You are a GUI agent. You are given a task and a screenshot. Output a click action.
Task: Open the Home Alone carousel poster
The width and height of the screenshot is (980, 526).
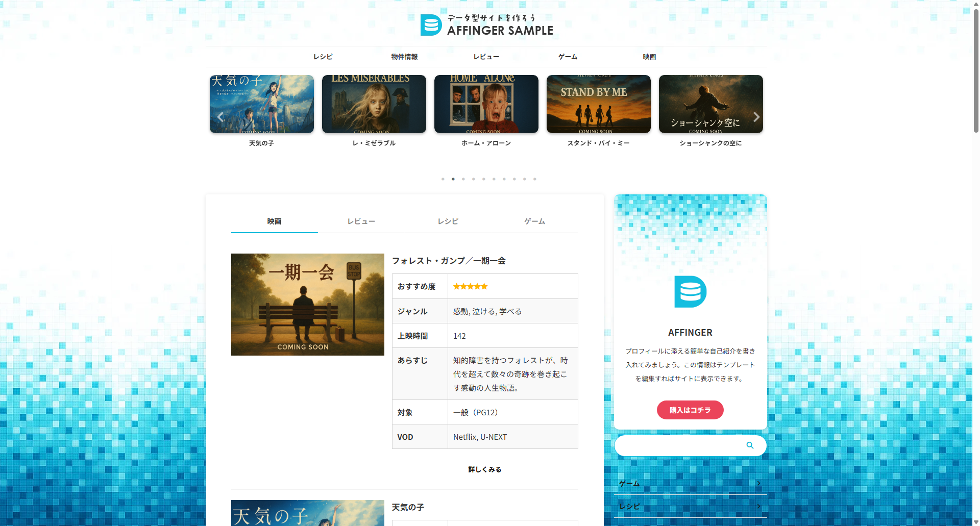pos(486,104)
